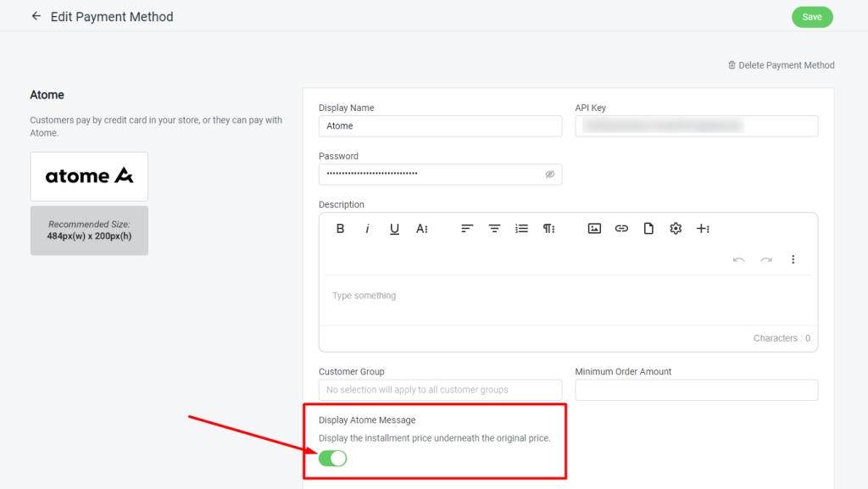Edit the Display Name field
The image size is (868, 489).
click(x=440, y=126)
